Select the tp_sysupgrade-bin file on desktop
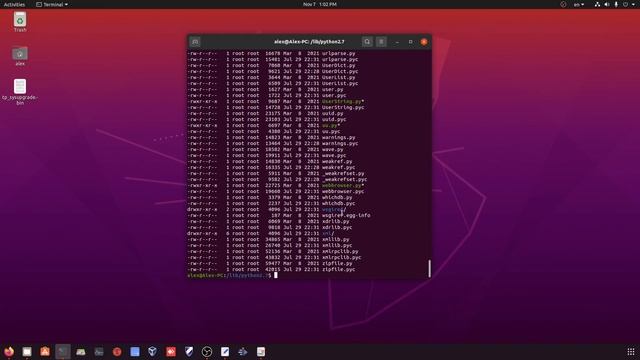This screenshot has height=360, width=640. click(x=20, y=92)
